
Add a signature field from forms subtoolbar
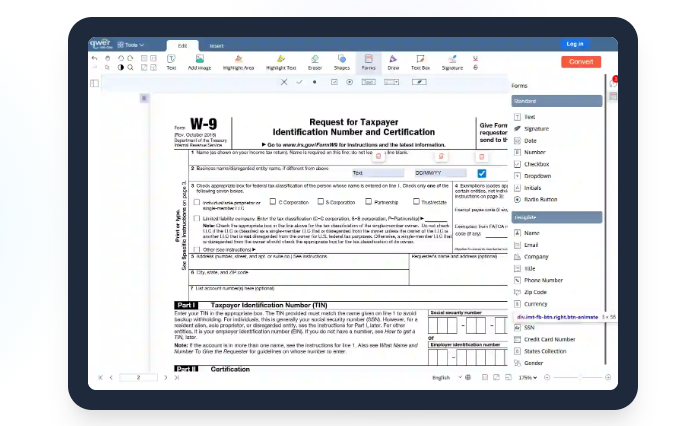419,82
